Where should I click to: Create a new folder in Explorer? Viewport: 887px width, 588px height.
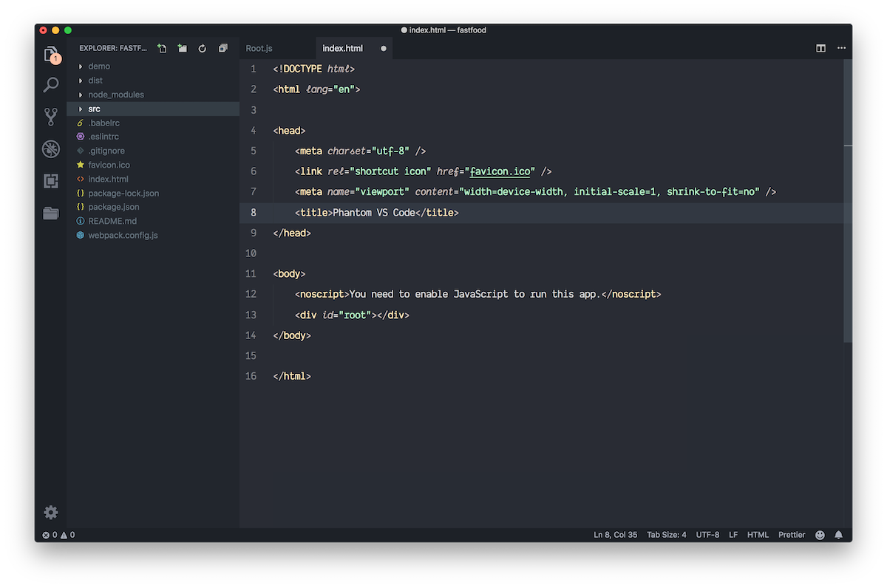click(x=183, y=48)
